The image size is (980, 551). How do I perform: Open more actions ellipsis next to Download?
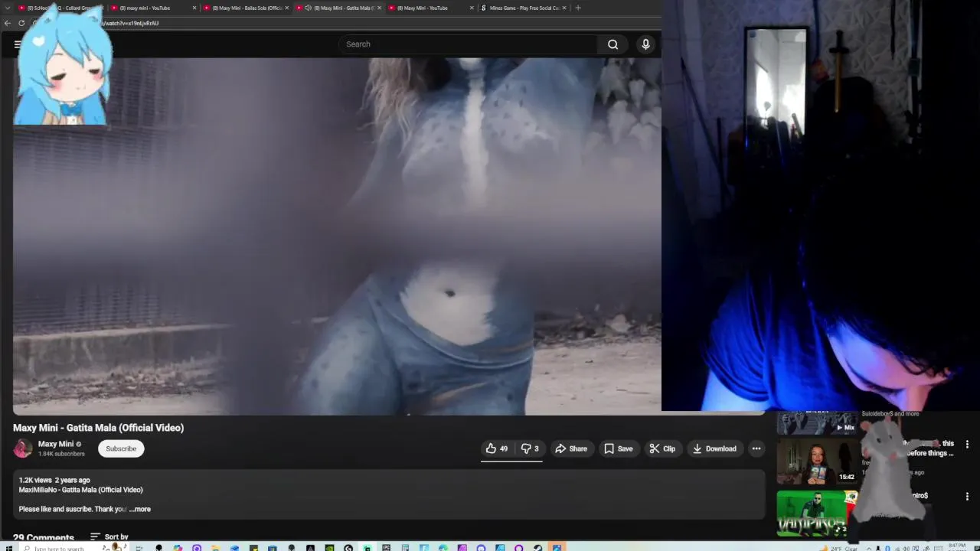[756, 448]
